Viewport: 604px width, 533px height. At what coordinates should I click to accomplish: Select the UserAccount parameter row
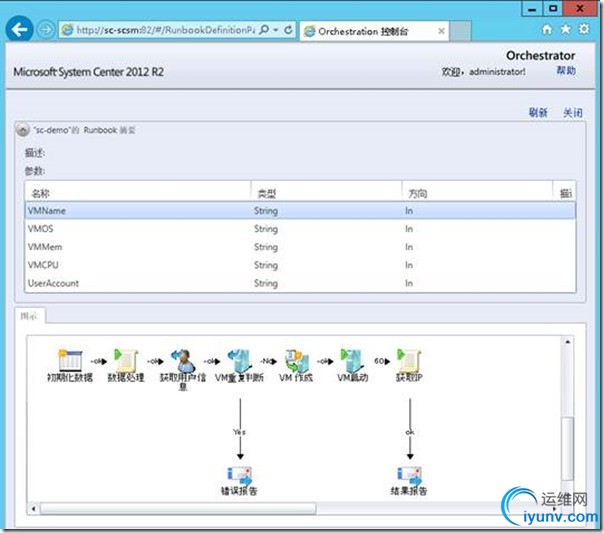coord(300,283)
